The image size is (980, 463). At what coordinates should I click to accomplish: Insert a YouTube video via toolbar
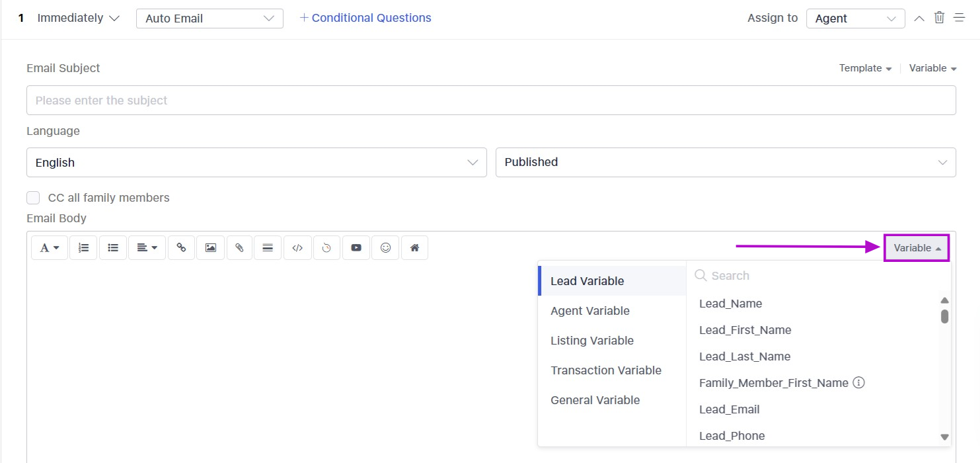356,248
